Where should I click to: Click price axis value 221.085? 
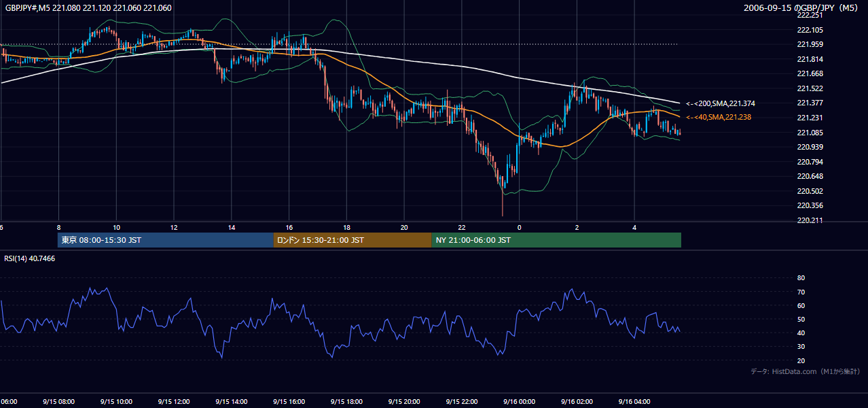[x=810, y=133]
